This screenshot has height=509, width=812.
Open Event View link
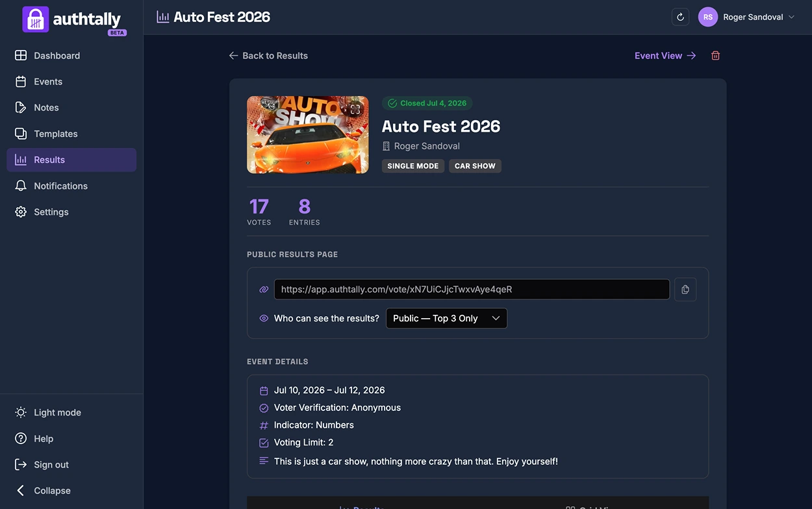pos(665,56)
